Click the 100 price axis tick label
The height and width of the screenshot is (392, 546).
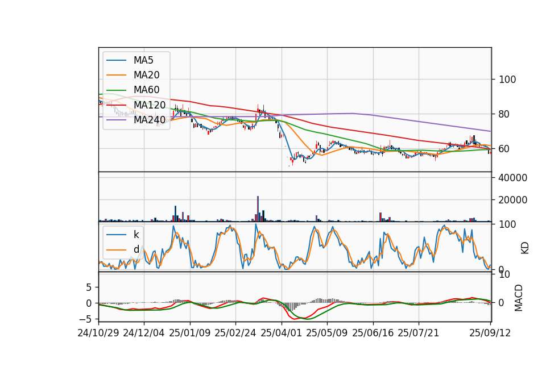[507, 80]
